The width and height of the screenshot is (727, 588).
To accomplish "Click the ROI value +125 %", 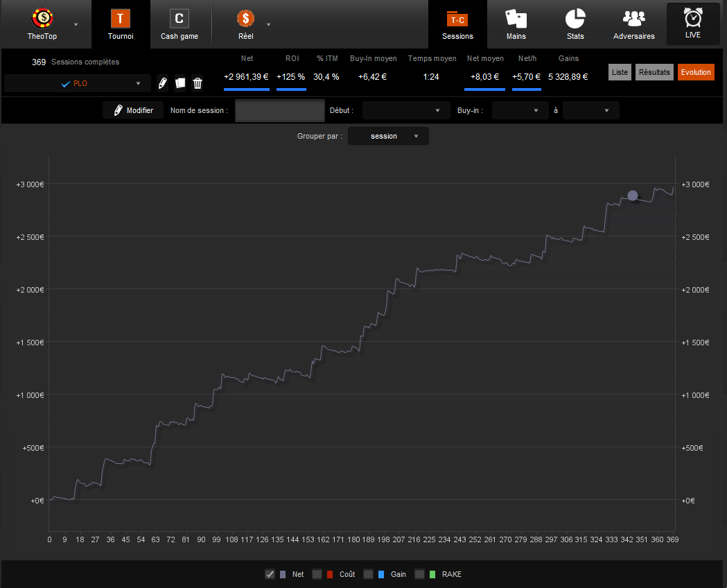I will [x=290, y=77].
